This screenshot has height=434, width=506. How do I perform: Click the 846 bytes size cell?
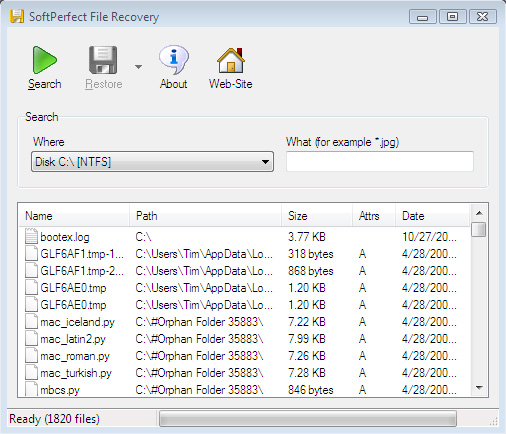311,390
